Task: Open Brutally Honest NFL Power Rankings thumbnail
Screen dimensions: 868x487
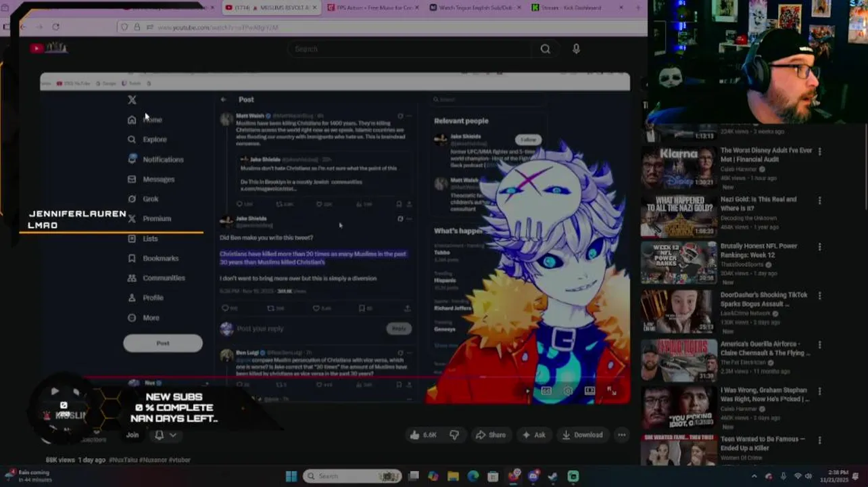Action: (x=679, y=263)
